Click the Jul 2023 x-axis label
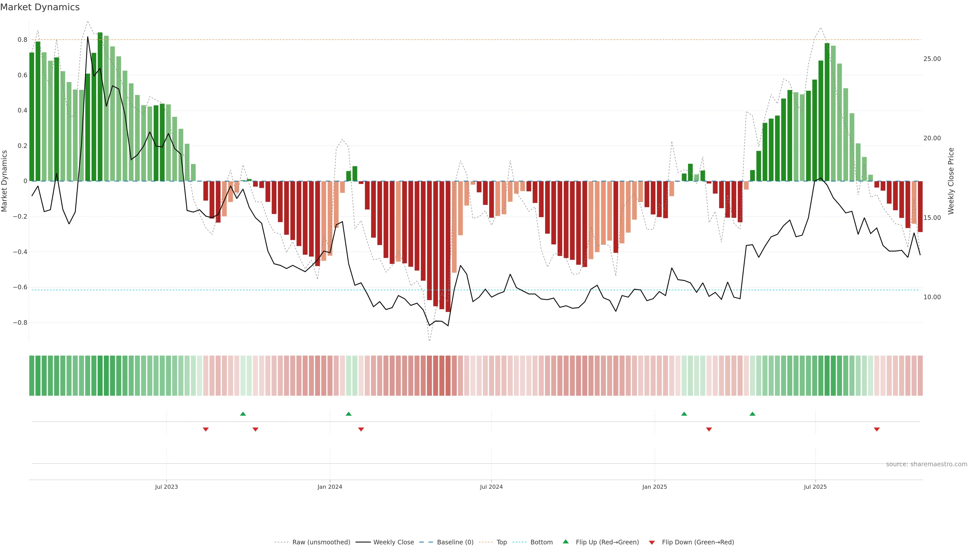Viewport: 980px width, 551px height. coord(166,487)
